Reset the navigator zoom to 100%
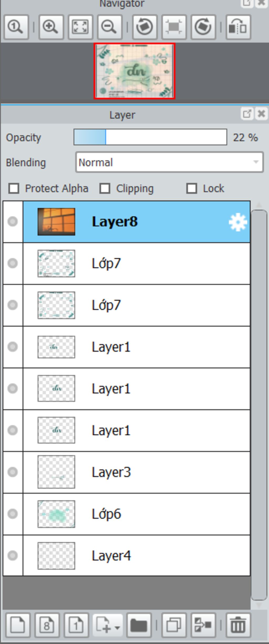The height and width of the screenshot is (644, 269). (16, 27)
